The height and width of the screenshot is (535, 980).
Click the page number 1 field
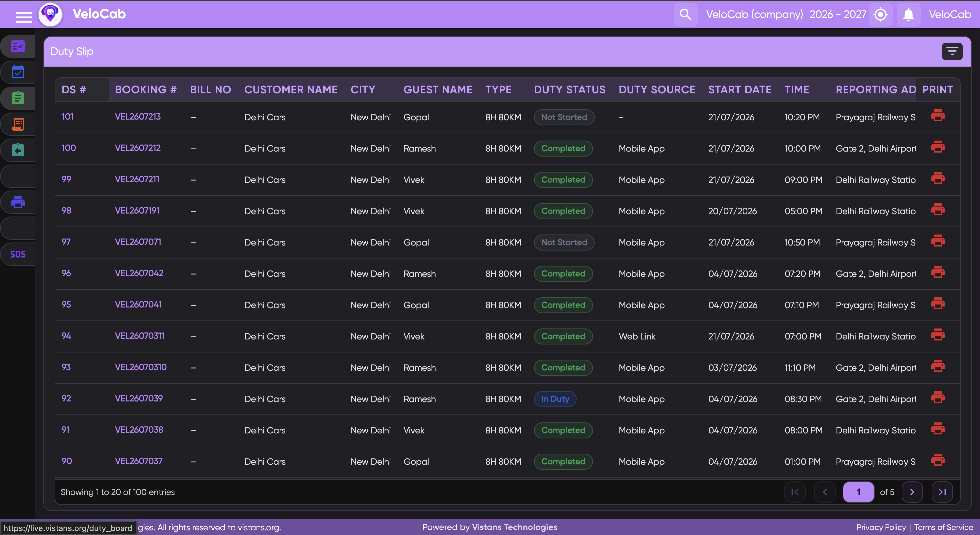point(858,492)
